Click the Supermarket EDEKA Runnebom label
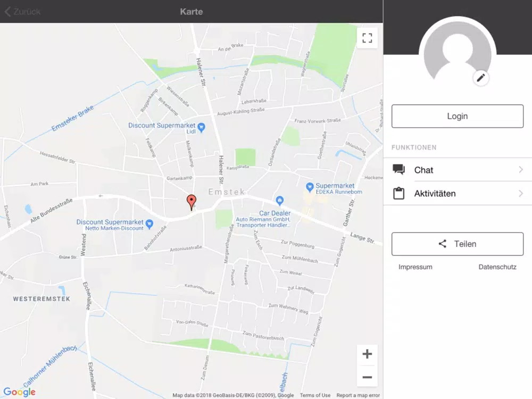The width and height of the screenshot is (532, 399). (338, 189)
